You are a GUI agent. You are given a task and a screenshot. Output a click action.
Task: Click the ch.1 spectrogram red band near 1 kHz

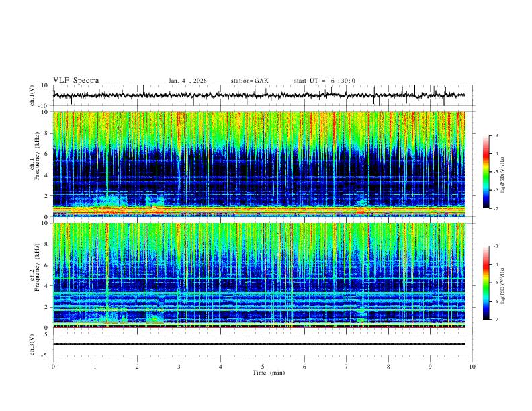[x=259, y=209]
